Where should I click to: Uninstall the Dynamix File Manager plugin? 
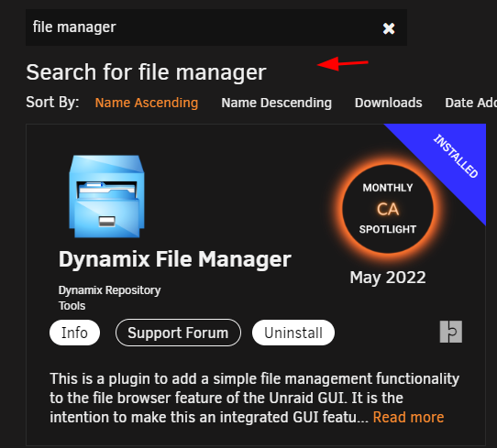point(293,333)
